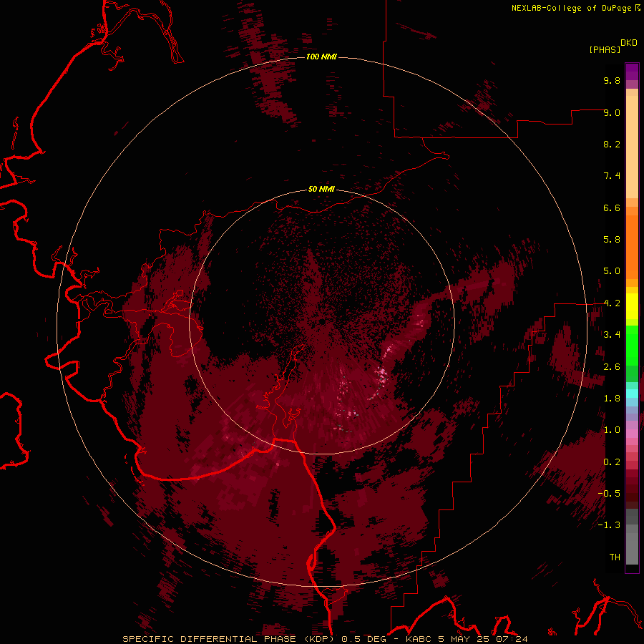Screen dimensions: 644x644
Task: Click the 9.0 value on the color scale
Action: point(612,112)
